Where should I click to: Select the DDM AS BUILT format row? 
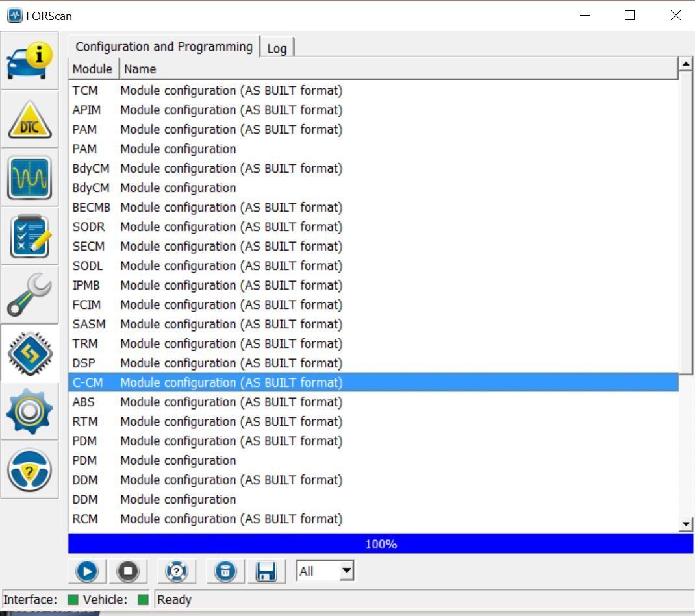[373, 480]
